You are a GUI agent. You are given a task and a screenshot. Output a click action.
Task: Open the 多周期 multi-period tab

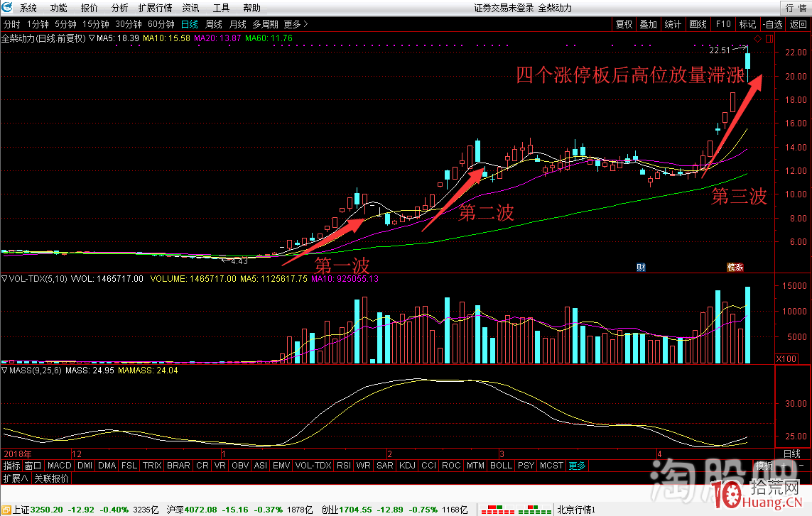(265, 24)
